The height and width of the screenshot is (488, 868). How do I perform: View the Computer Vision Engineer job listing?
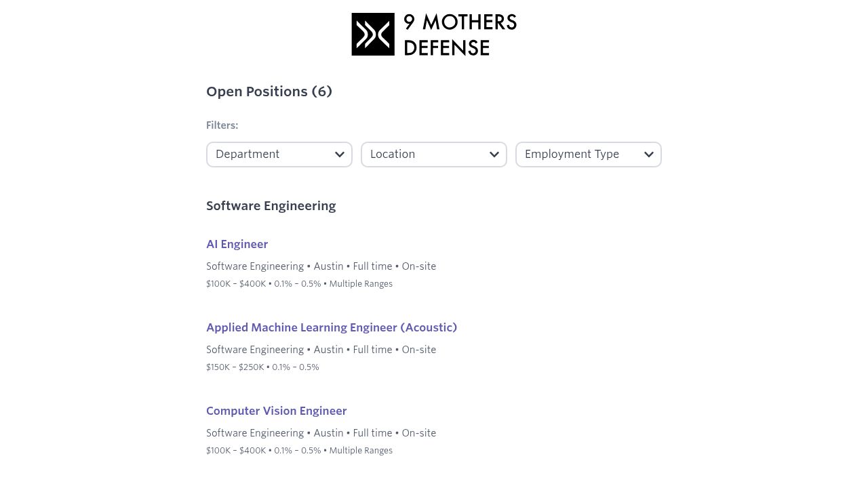276,411
